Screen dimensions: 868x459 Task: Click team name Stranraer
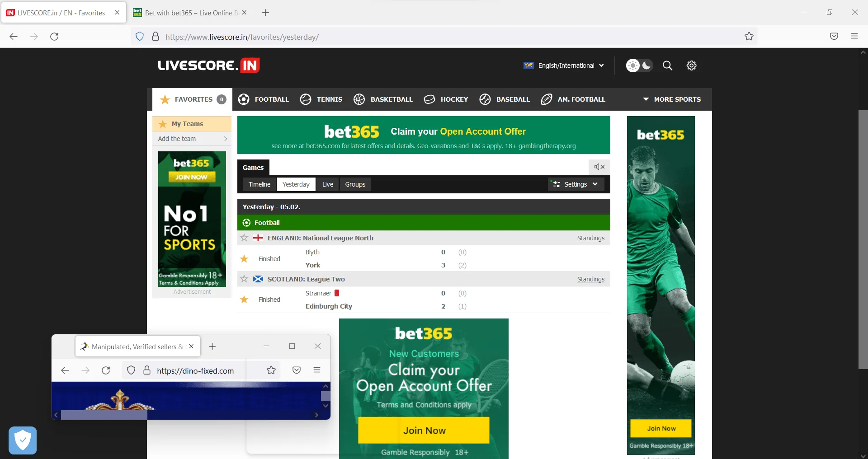(318, 293)
